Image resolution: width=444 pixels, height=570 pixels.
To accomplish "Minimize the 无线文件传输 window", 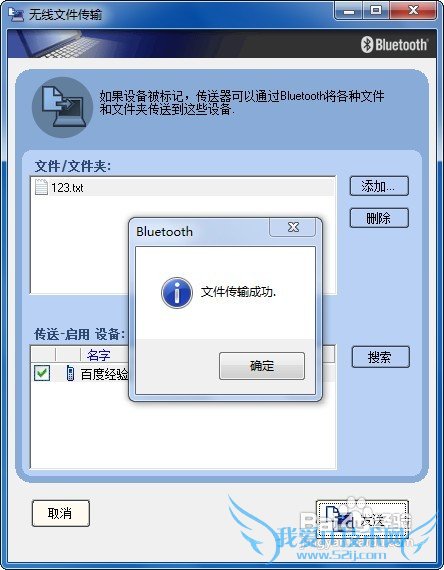I will point(348,11).
